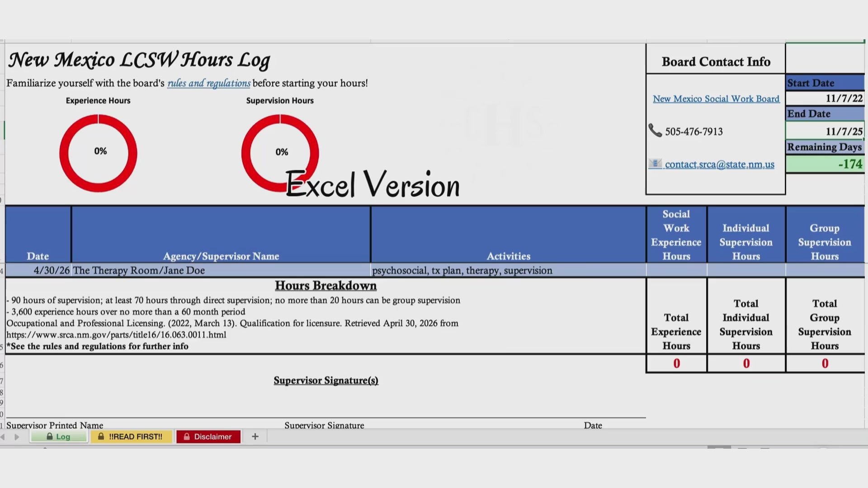868x488 pixels.
Task: Open the !!READ FIRST!! sheet tab
Action: coord(131,436)
